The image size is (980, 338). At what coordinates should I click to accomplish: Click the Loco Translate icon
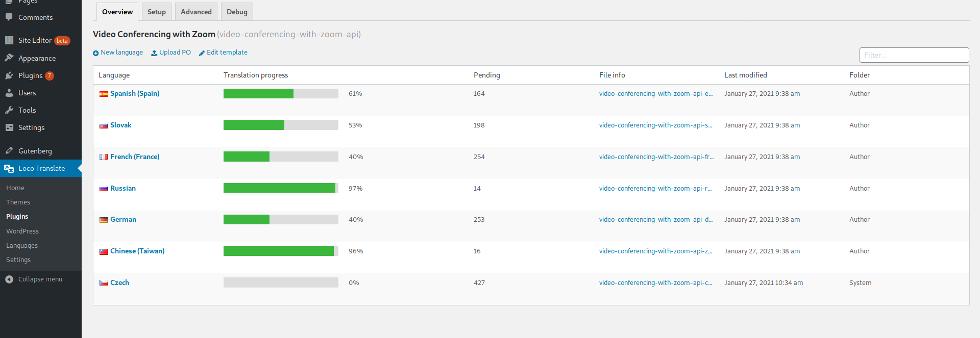[9, 168]
